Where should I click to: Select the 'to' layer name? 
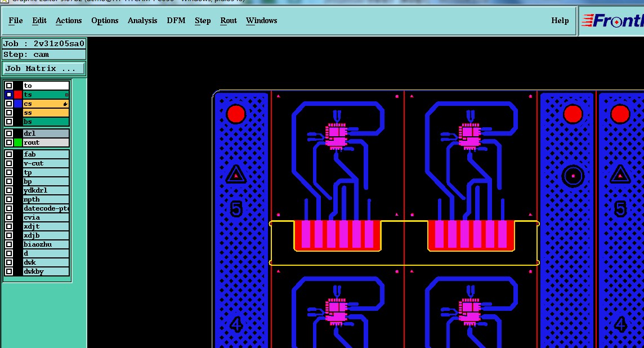pos(46,86)
